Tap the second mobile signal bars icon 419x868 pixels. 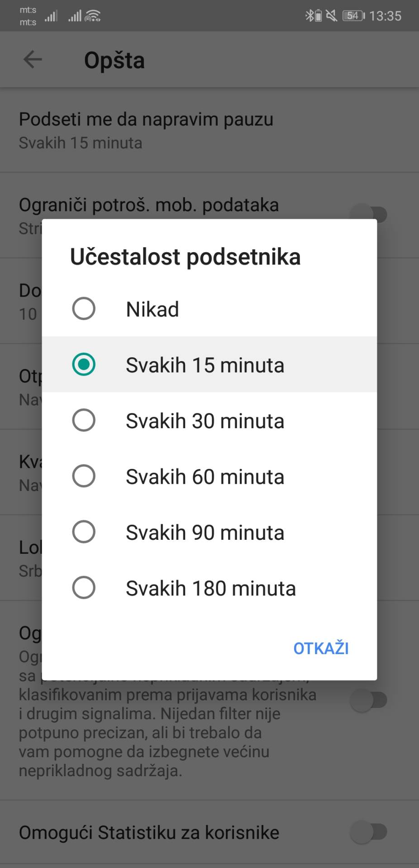click(75, 15)
